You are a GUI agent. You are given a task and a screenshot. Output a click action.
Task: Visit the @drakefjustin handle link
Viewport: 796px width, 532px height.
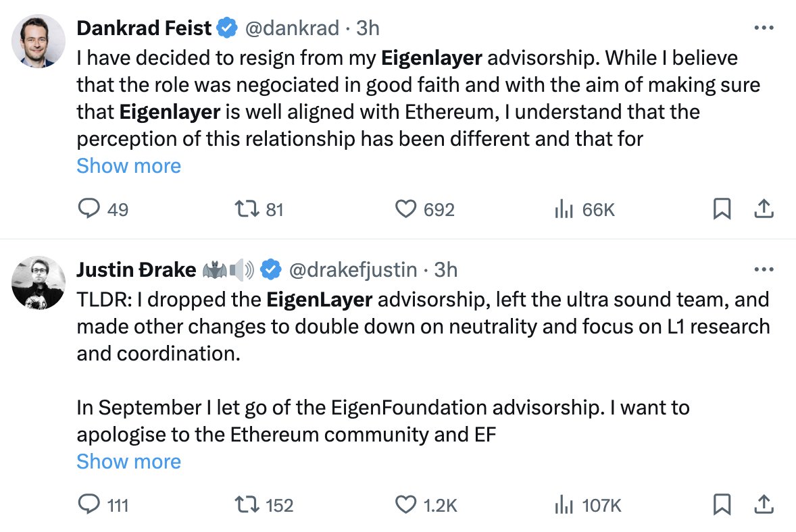point(353,270)
